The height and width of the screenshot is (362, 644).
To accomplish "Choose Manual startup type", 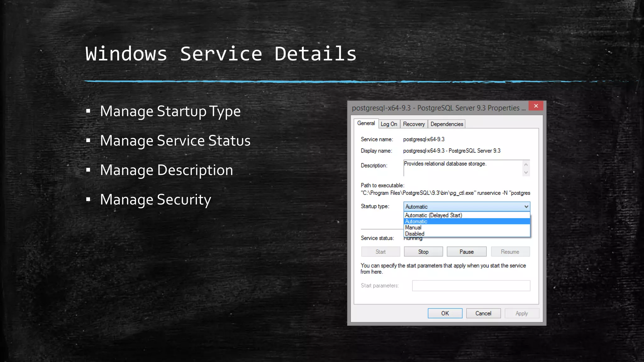I will pyautogui.click(x=467, y=228).
